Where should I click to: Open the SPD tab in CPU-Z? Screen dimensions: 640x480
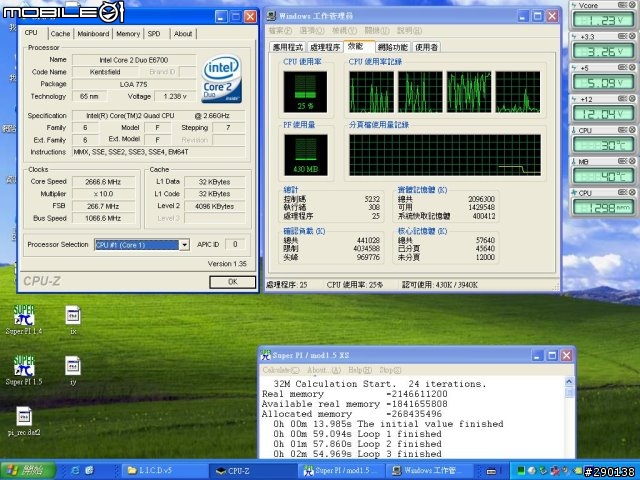click(154, 33)
